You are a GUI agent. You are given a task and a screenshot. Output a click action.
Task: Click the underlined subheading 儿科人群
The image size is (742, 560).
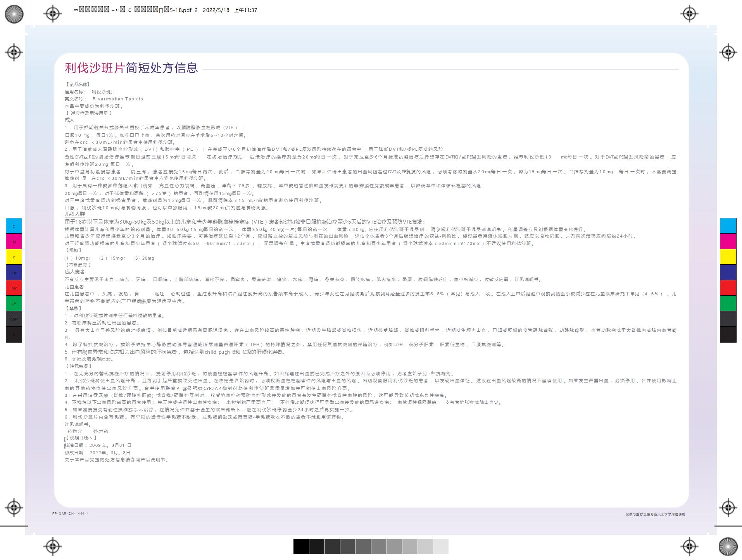point(74,214)
